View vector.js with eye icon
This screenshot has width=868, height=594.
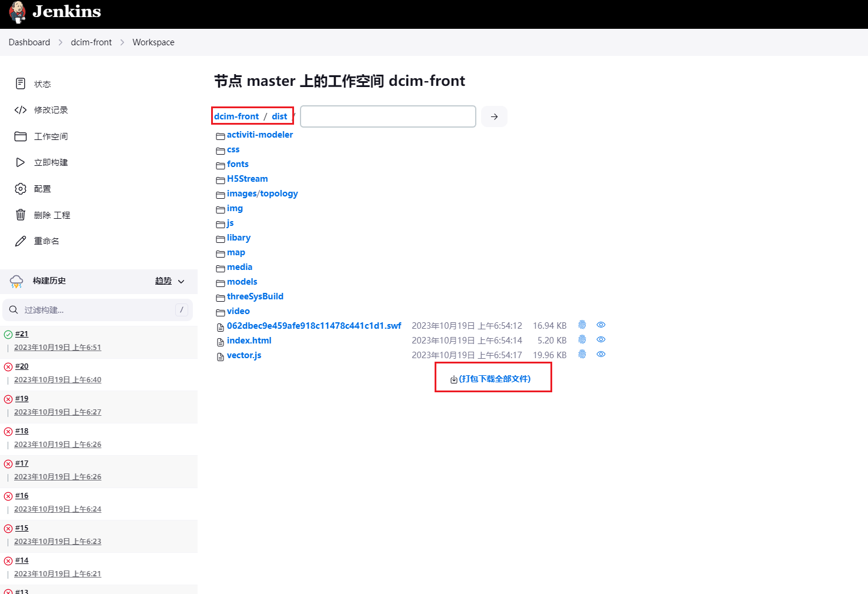(601, 354)
